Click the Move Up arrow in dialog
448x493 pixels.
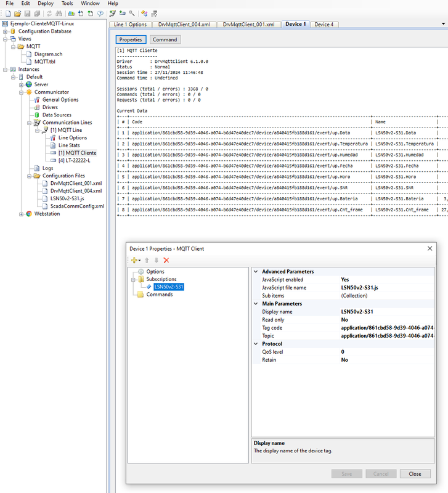[x=147, y=260]
